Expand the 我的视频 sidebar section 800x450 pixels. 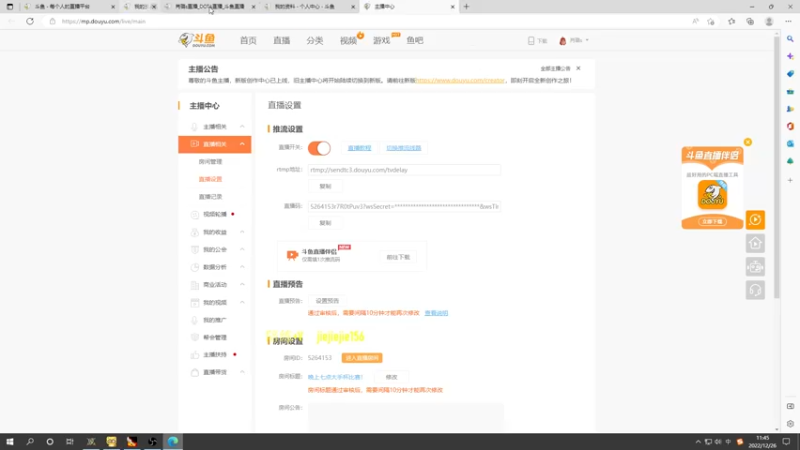242,302
